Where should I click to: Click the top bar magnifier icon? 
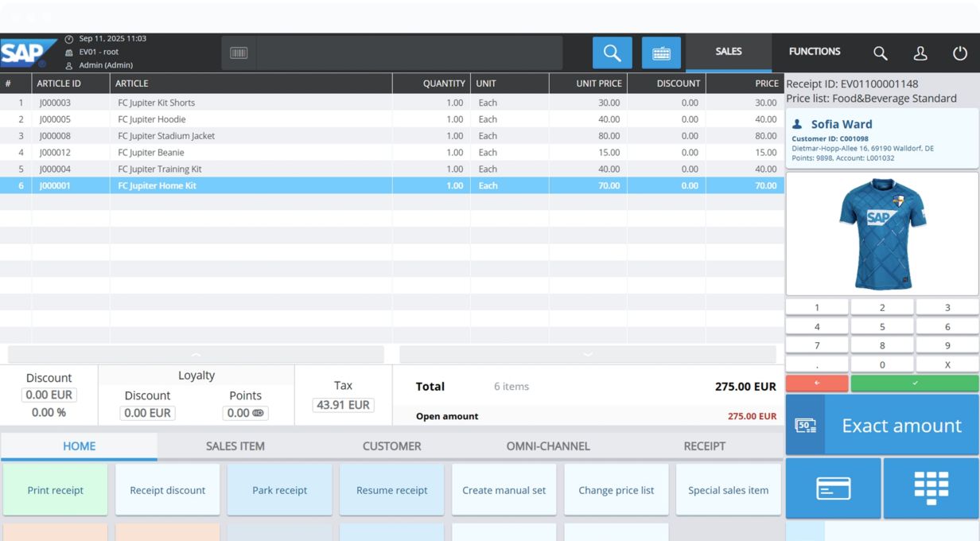click(x=880, y=53)
